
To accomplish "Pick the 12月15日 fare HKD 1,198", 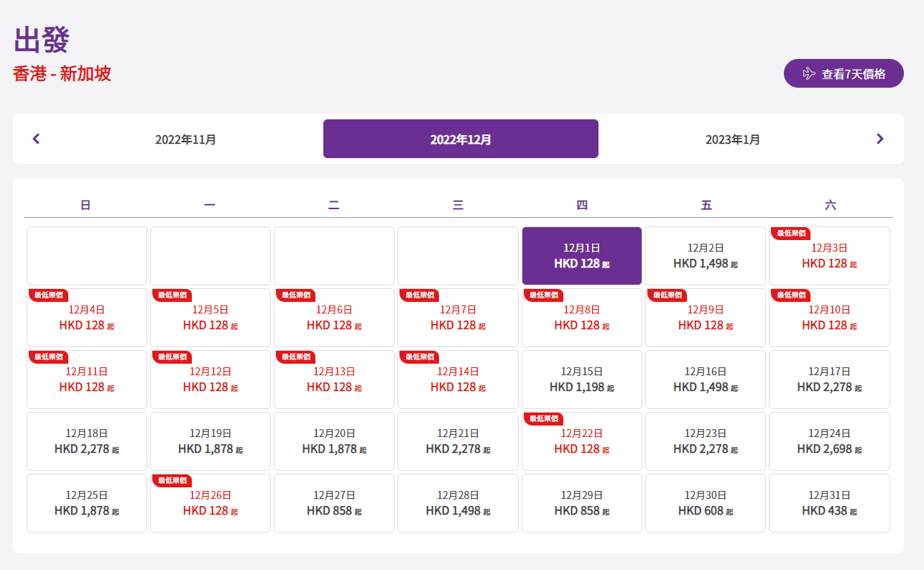I will (581, 380).
